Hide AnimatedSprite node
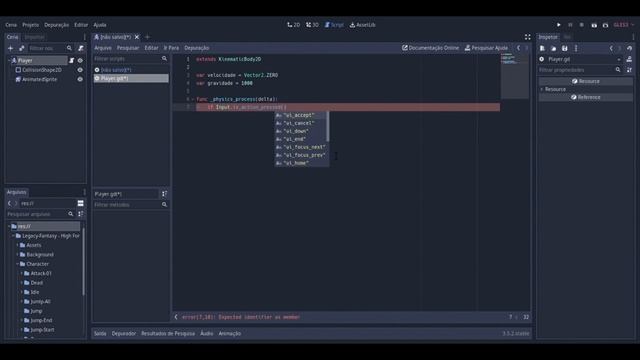640x360 pixels. point(80,79)
